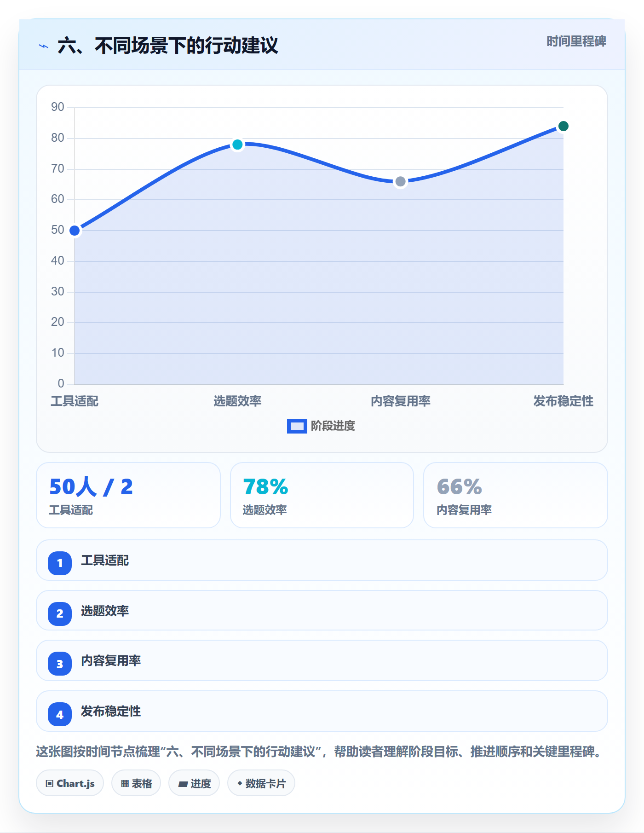The width and height of the screenshot is (644, 833).
Task: Select the cyan 选题效率 data point
Action: click(237, 145)
